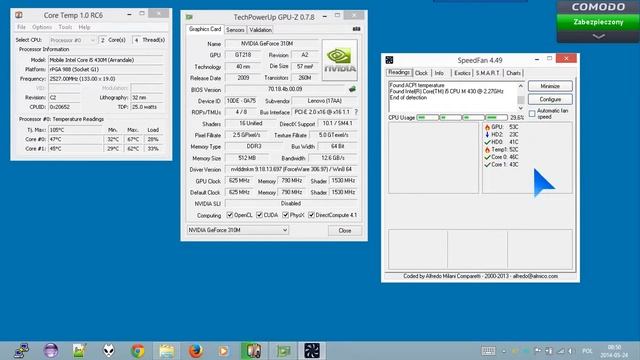
Task: Open SpeedFan Charts tab
Action: point(513,73)
